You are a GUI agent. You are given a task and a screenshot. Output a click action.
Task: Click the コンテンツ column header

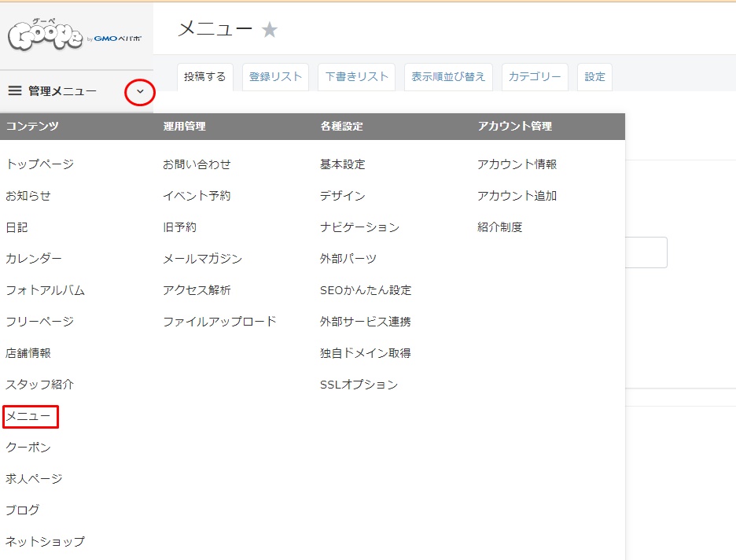coord(32,126)
